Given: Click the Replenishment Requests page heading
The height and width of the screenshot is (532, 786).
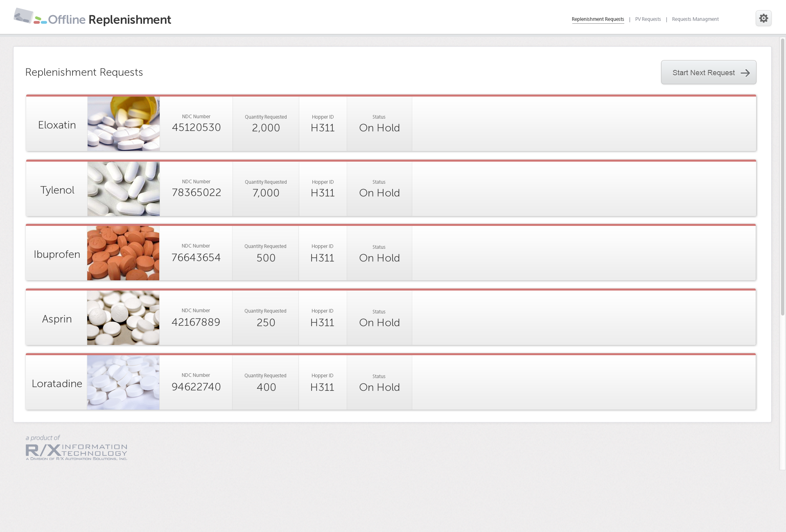Looking at the screenshot, I should 84,72.
